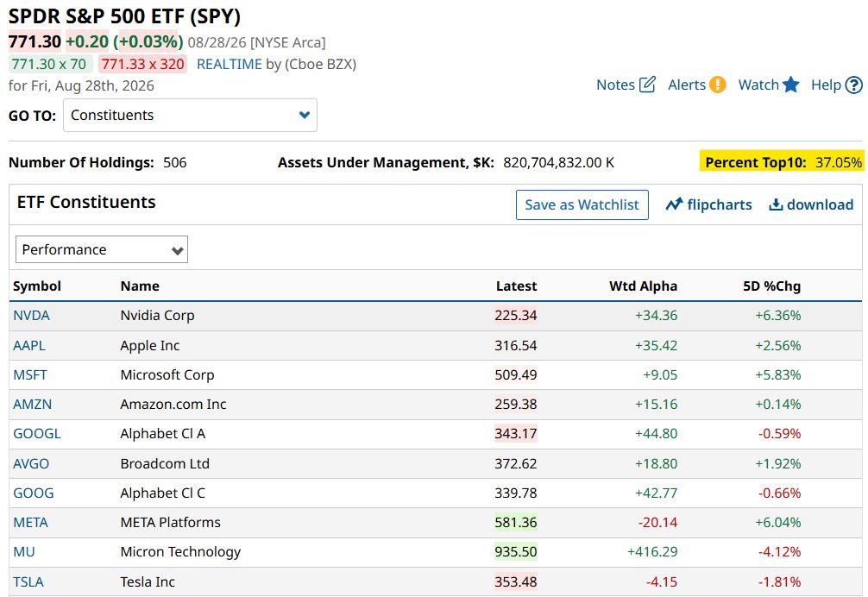Viewport: 868px width, 597px height.
Task: Click the GO TO dropdown chevron arrow
Action: pos(304,115)
